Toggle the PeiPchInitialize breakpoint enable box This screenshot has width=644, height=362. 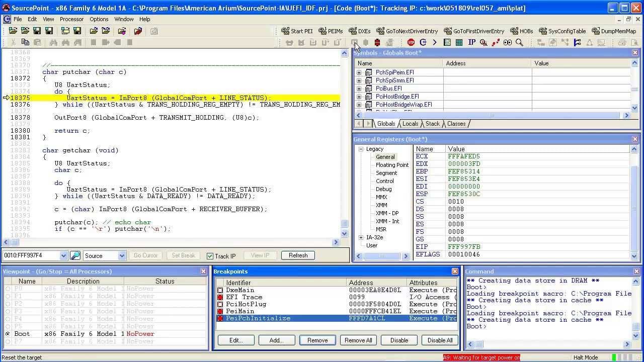tap(220, 318)
